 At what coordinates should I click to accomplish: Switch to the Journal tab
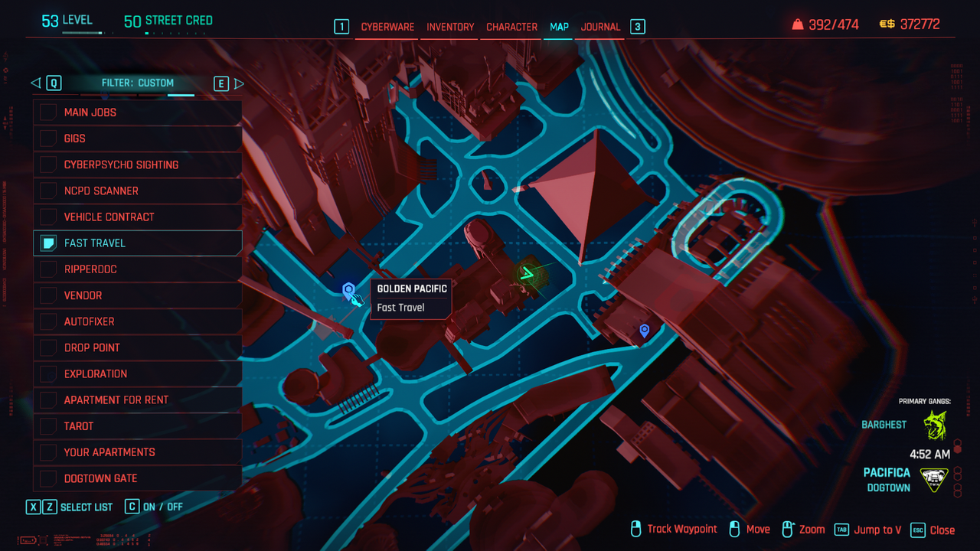(600, 27)
